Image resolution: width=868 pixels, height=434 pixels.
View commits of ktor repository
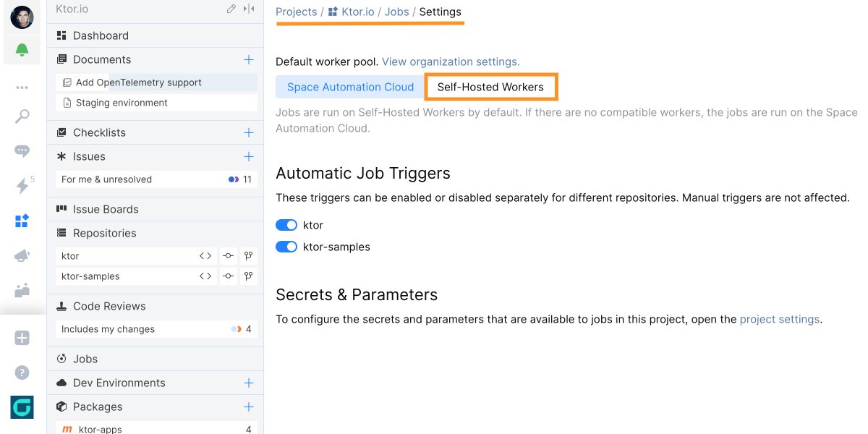coord(228,256)
